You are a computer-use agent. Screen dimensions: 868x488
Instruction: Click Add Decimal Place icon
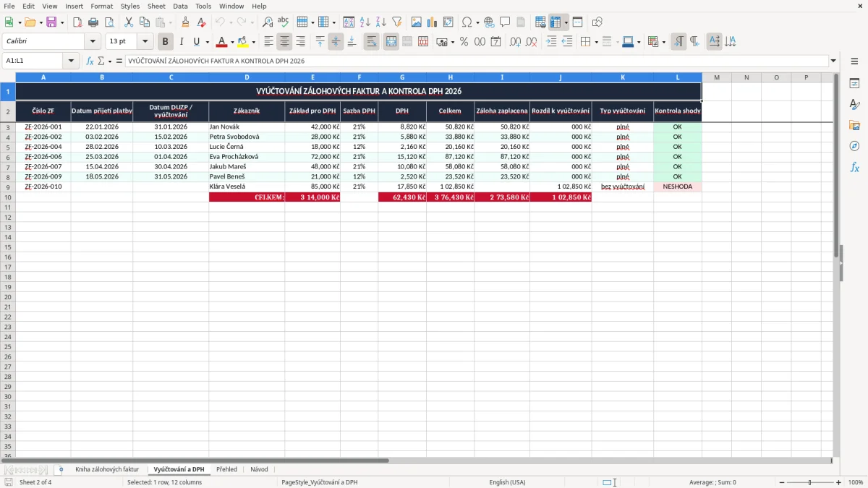tap(516, 42)
